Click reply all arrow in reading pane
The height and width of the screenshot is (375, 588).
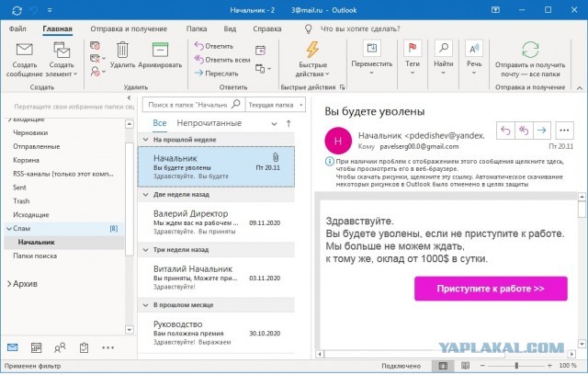tap(524, 131)
